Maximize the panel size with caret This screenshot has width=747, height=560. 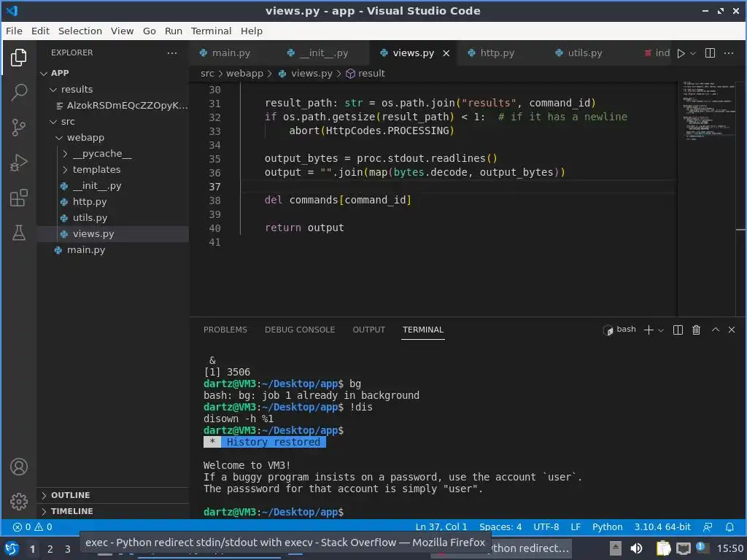click(x=716, y=330)
